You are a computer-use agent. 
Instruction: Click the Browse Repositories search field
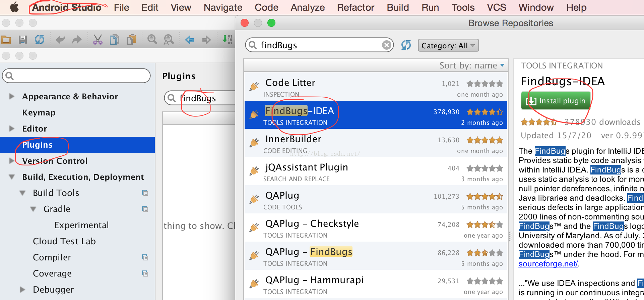tap(319, 45)
